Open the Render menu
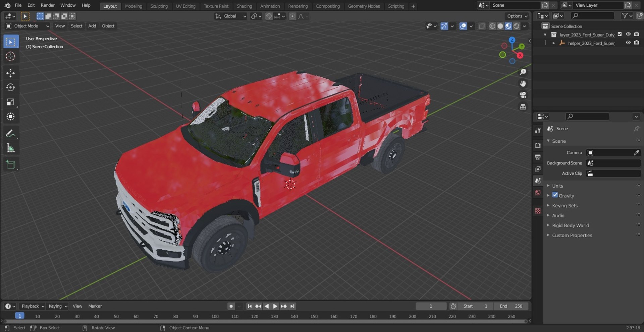 pyautogui.click(x=48, y=5)
